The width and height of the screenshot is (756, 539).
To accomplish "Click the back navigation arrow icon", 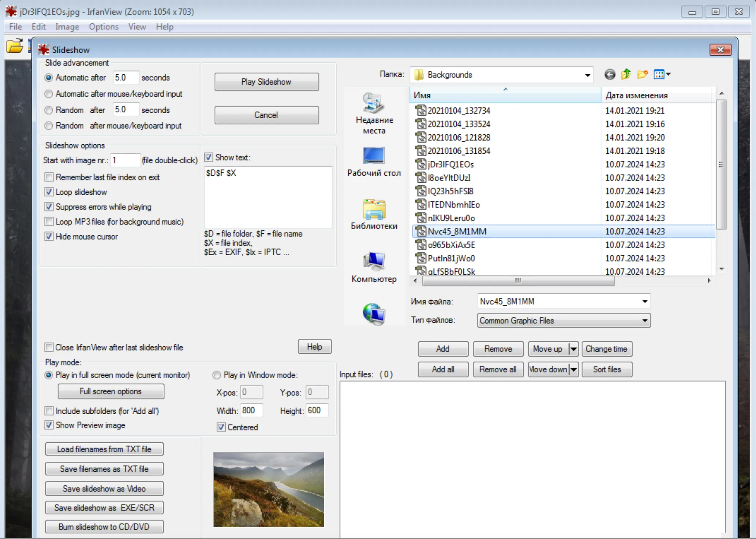I will point(610,75).
